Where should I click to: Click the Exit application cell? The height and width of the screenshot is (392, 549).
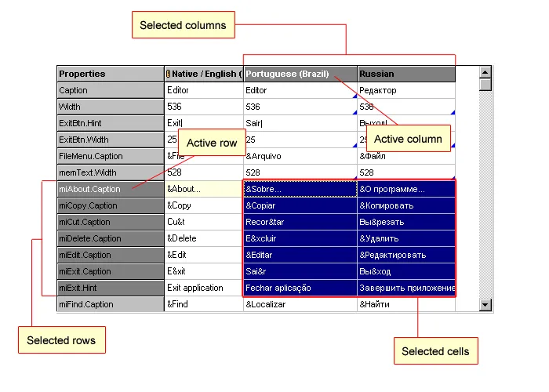pos(203,288)
